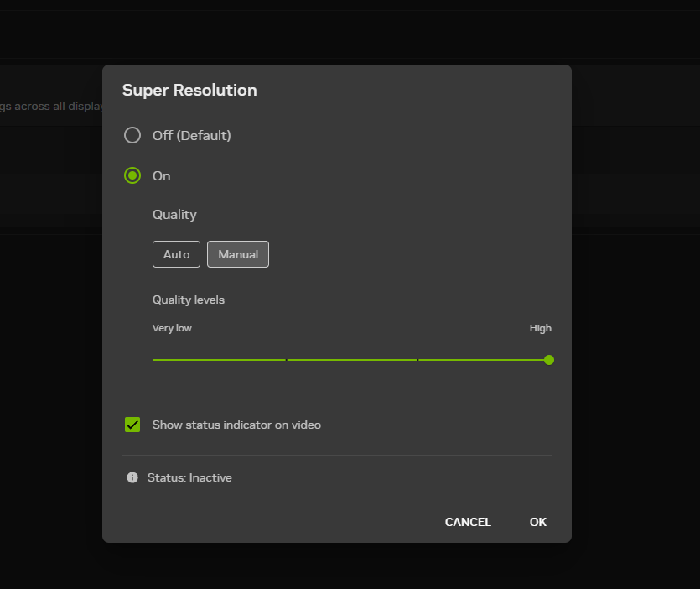
Task: Click the Quality levels label
Action: coord(189,300)
